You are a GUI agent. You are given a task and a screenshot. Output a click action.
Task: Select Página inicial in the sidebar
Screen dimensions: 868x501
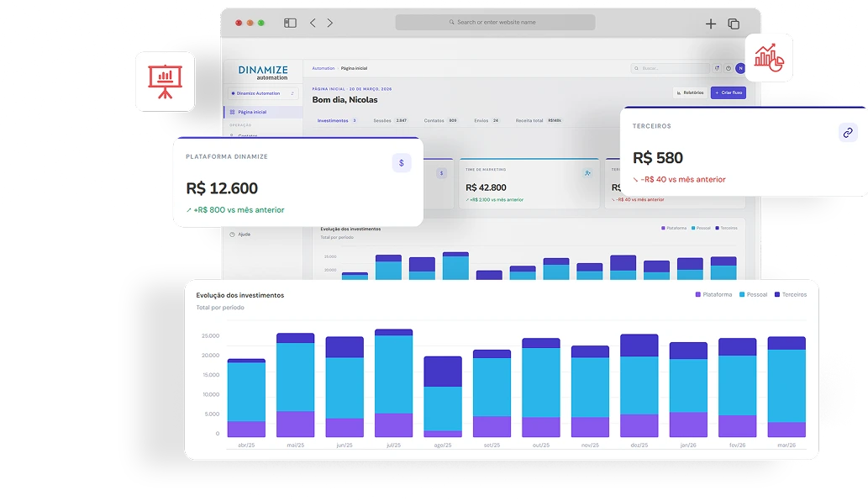point(264,112)
